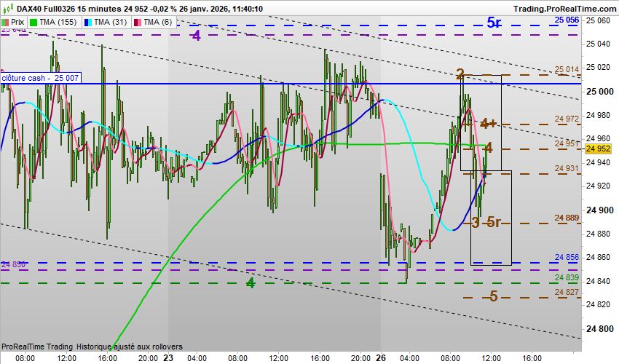Click 'Historique ajusté aux rollovers' text
This screenshot has width=619, height=364.
[130, 347]
